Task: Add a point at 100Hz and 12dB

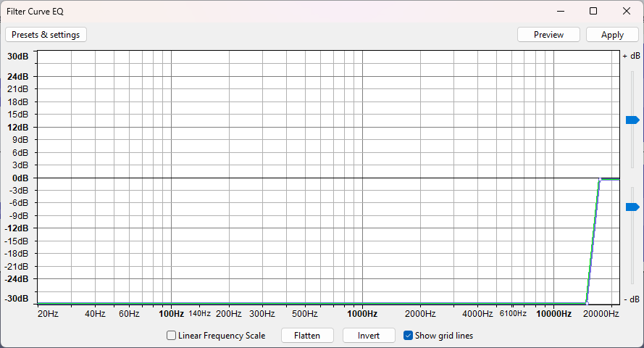Action: click(171, 127)
